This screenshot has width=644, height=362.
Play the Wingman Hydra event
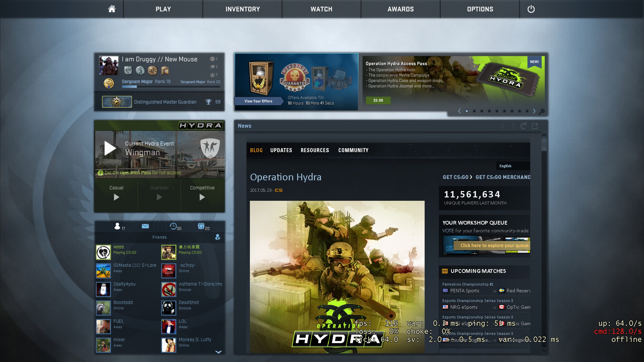(110, 148)
